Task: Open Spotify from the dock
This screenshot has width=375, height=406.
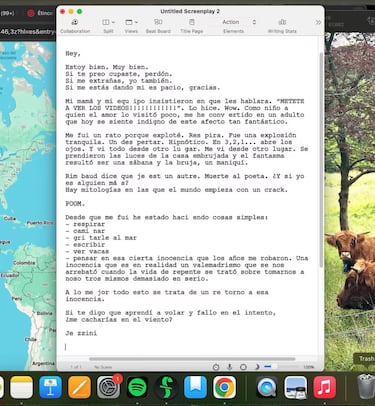Action: (137, 387)
